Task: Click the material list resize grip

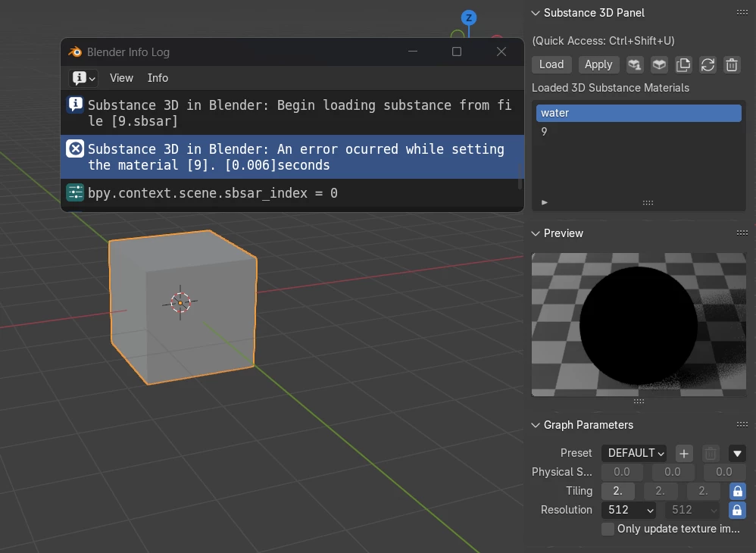Action: [x=648, y=202]
